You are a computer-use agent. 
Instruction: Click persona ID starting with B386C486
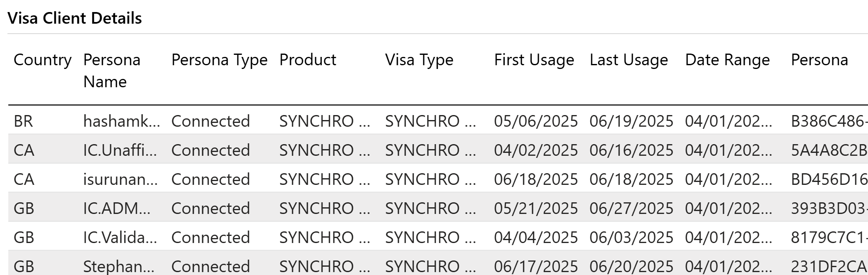(x=828, y=121)
